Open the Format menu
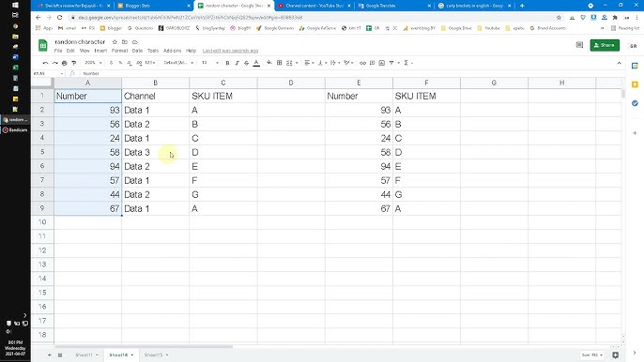This screenshot has height=362, width=644. 119,51
